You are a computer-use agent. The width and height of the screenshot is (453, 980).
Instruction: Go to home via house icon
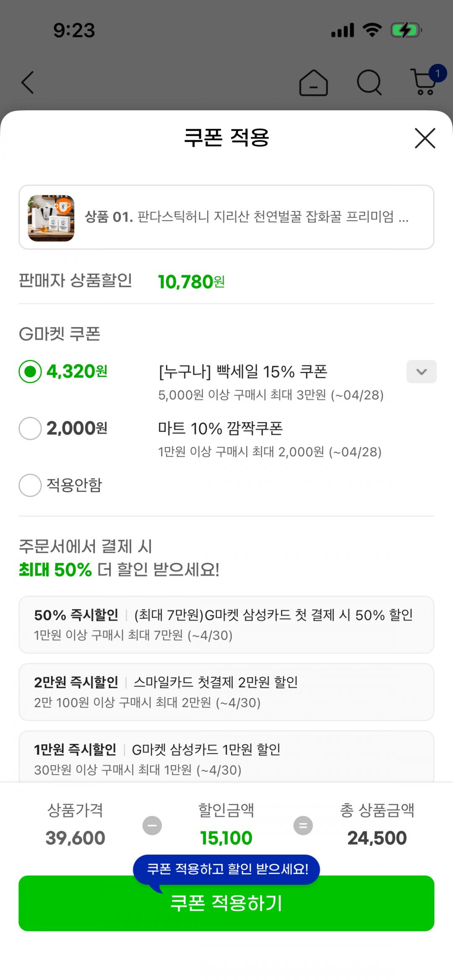click(313, 83)
